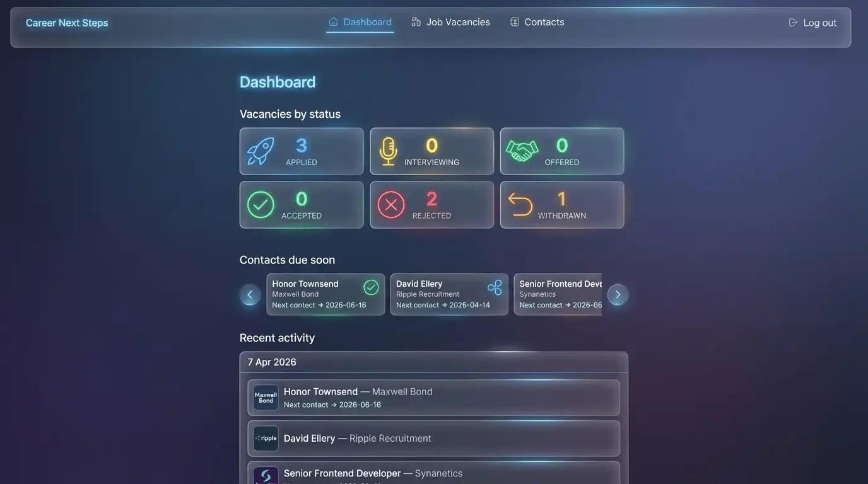Open Senior Frontend Developer Synanetics activity row
Image resolution: width=868 pixels, height=484 pixels.
[434, 474]
